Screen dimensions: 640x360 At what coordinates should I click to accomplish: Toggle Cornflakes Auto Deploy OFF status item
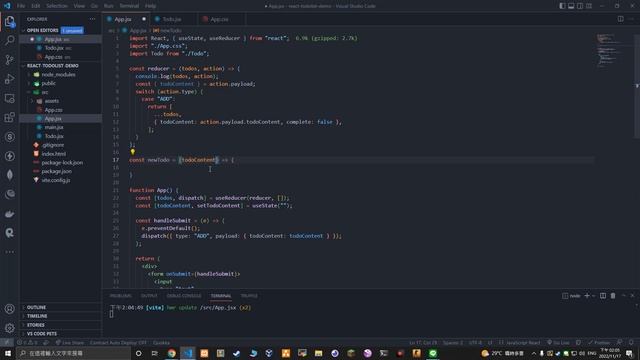coord(118,342)
